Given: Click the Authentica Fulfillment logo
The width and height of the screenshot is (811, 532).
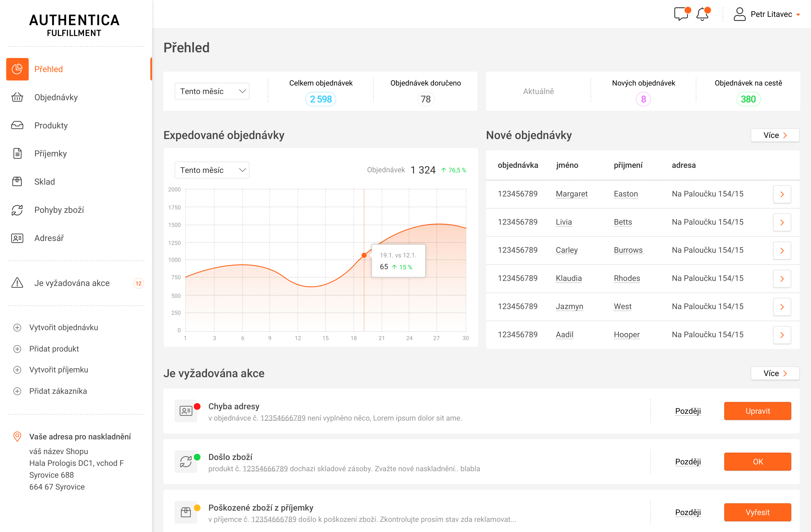Looking at the screenshot, I should 74,25.
